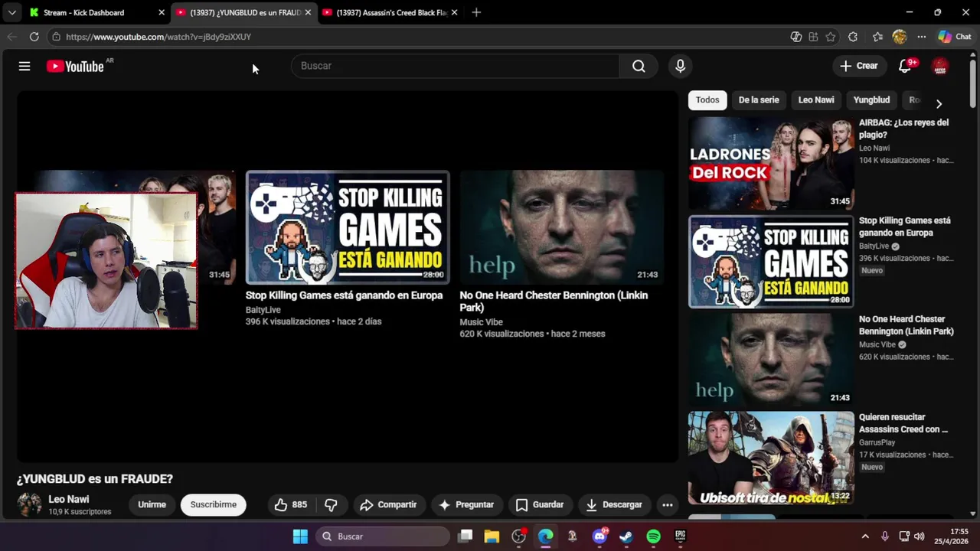Open Spotify from the taskbar
Image resolution: width=980 pixels, height=551 pixels.
[653, 536]
